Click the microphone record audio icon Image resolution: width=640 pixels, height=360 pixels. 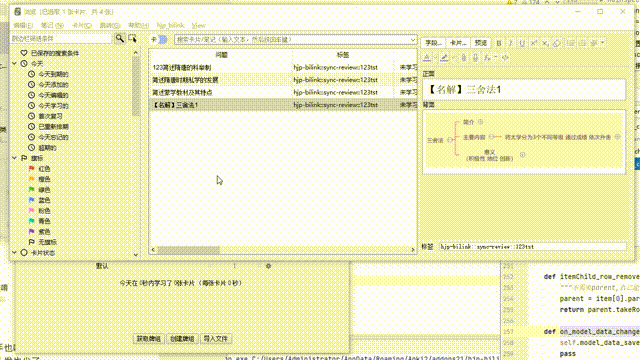point(476,58)
